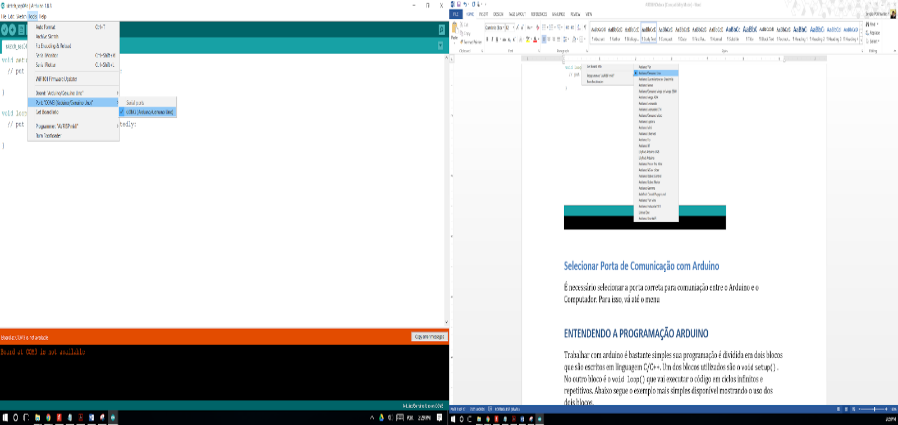Select WiFi101 Firmware Updater entry

tap(73, 79)
